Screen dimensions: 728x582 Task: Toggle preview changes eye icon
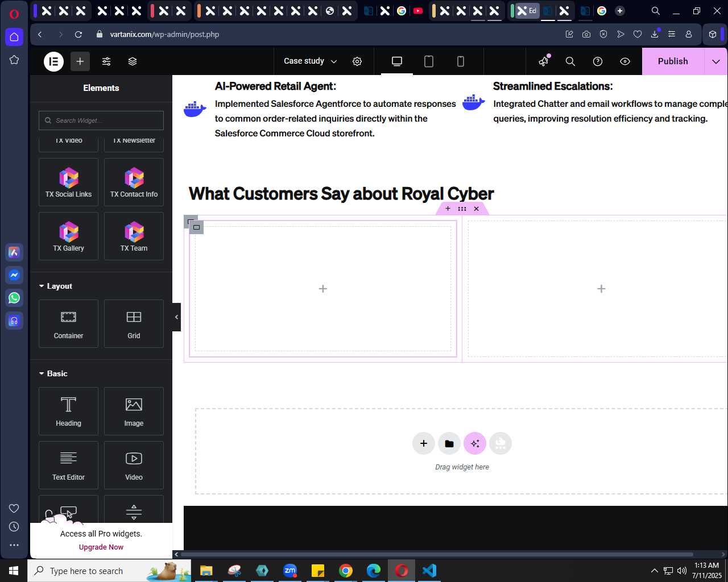click(x=625, y=61)
